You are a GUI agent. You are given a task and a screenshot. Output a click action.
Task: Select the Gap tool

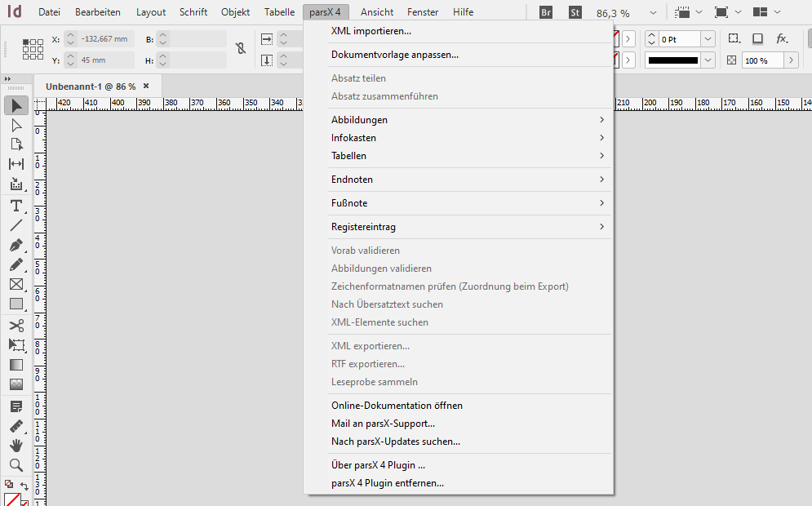click(x=16, y=164)
